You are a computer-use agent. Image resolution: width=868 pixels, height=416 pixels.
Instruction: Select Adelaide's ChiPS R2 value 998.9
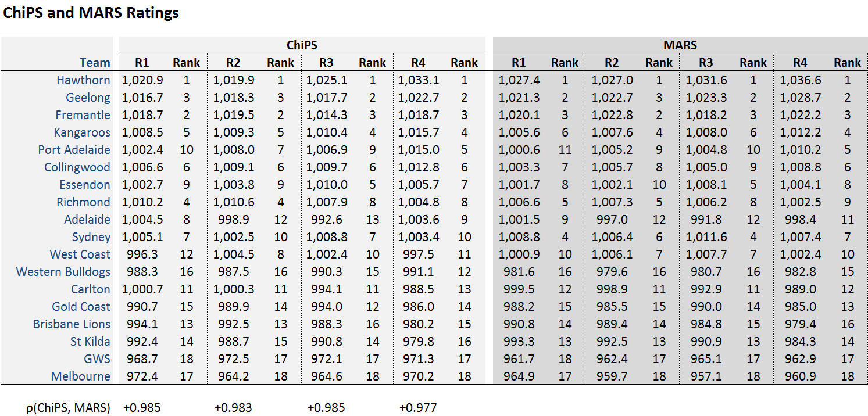tap(234, 220)
